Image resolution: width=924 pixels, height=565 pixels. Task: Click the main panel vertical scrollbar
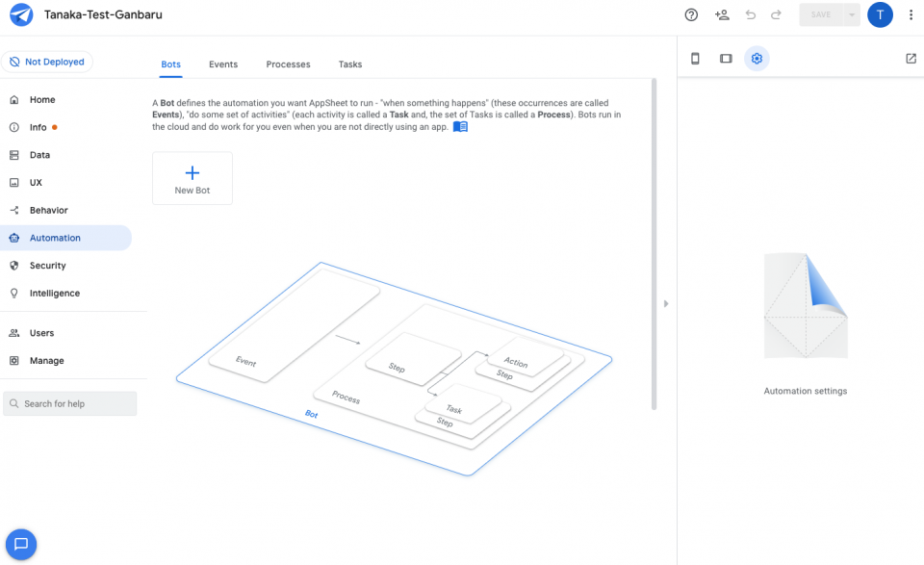(654, 244)
